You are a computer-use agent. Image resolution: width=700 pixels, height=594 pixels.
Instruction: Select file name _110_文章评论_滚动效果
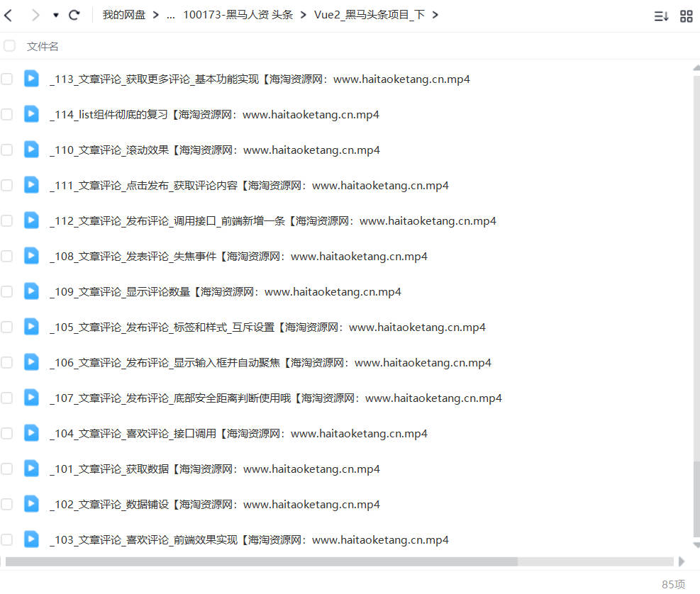click(215, 150)
